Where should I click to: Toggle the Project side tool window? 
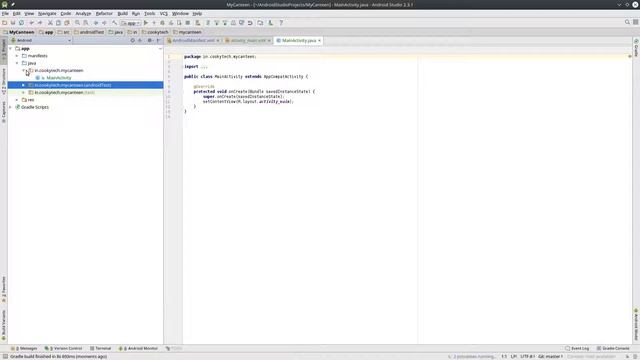coord(4,50)
